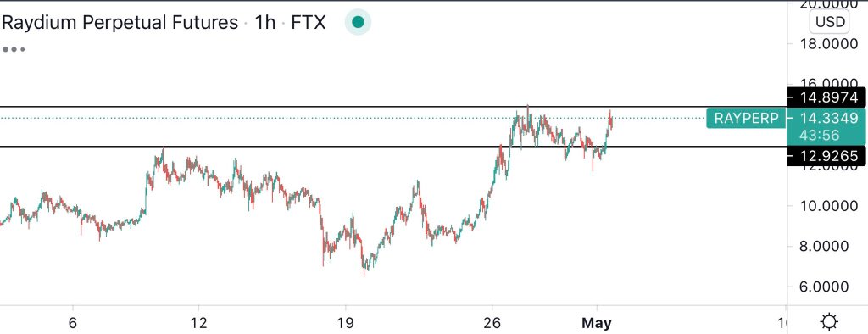Click the 26 date marker on time axis

(x=492, y=322)
